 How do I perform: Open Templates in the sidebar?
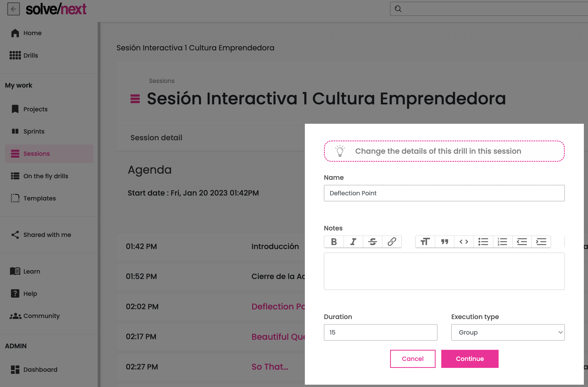(x=40, y=198)
